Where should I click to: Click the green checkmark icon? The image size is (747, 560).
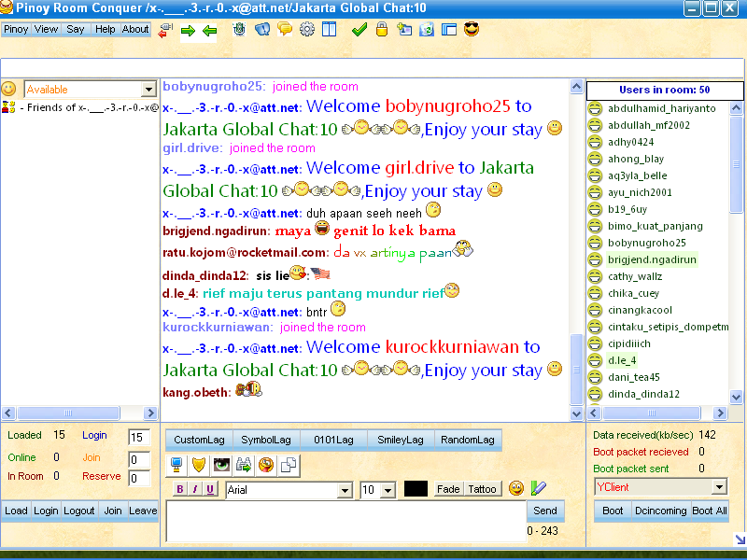tap(359, 30)
